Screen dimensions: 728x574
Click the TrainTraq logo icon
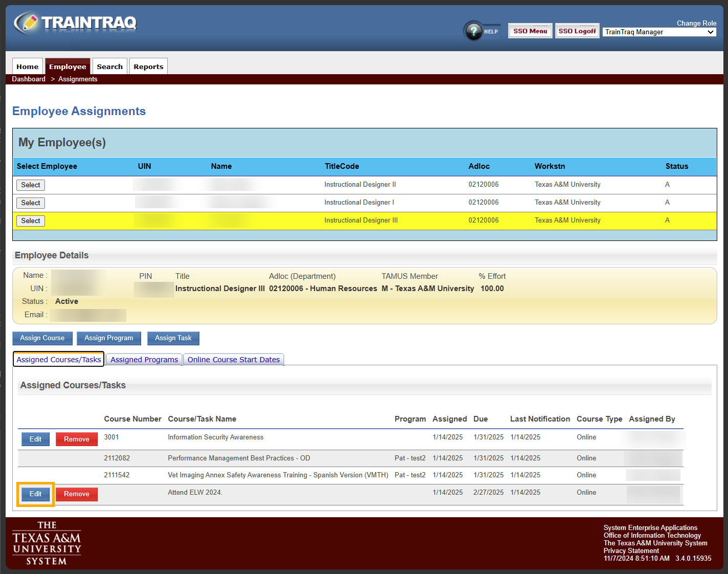27,23
